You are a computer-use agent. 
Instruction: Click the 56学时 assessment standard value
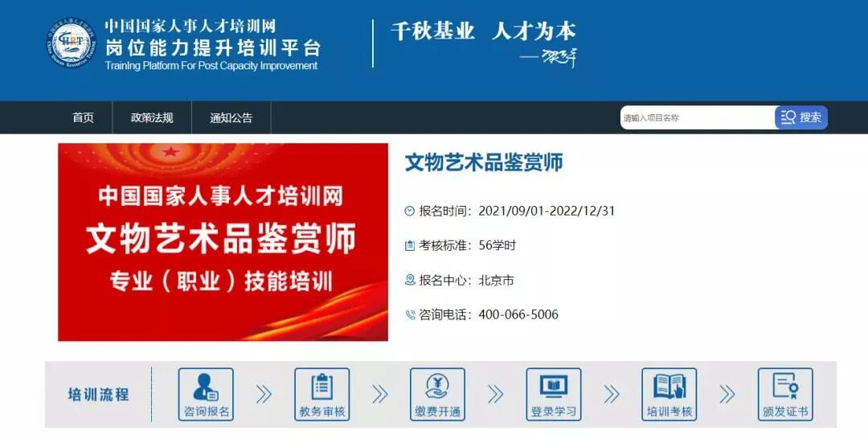point(497,245)
